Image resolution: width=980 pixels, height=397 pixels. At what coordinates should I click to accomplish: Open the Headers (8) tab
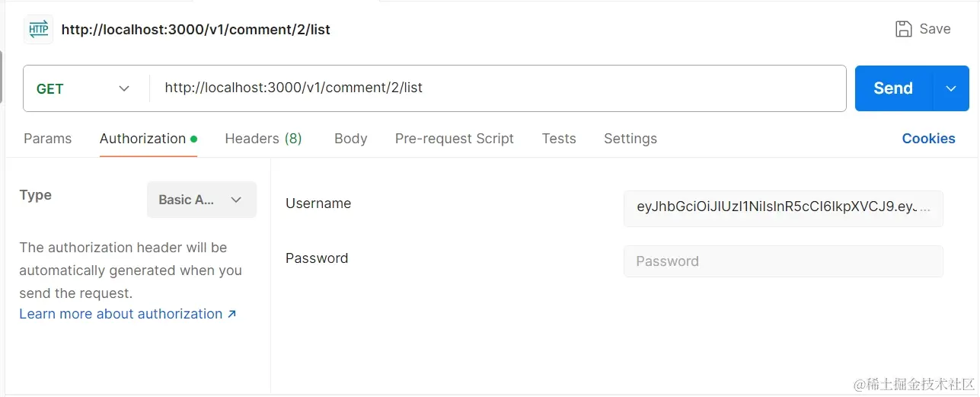coord(263,139)
